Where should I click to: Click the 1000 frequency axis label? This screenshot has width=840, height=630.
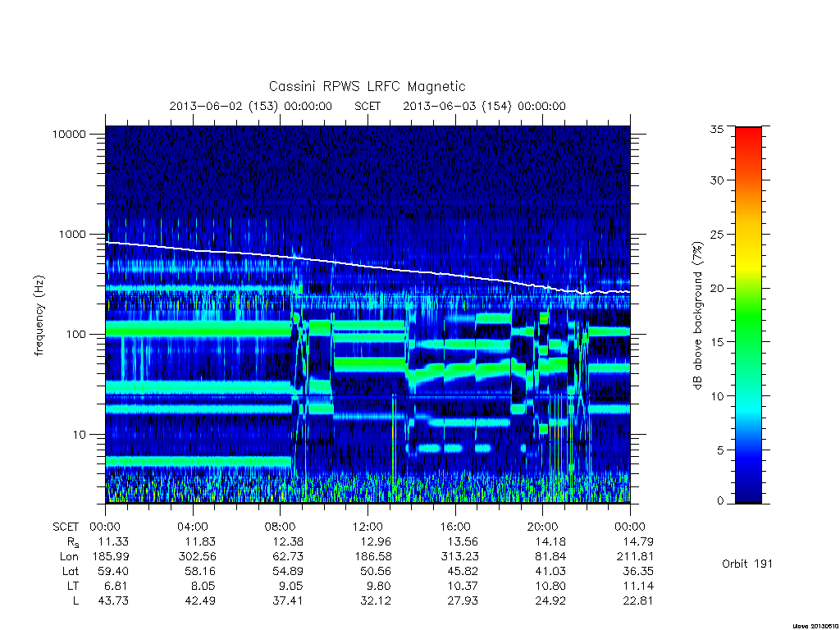[72, 234]
